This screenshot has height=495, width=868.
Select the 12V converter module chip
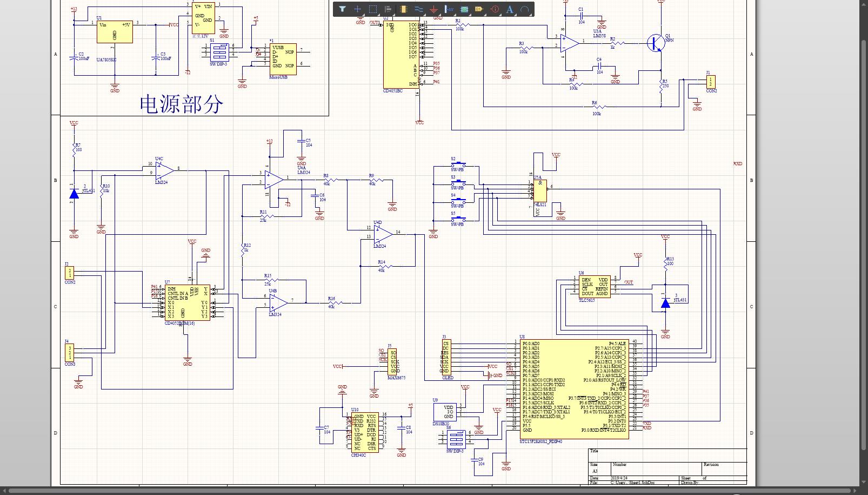click(x=203, y=18)
